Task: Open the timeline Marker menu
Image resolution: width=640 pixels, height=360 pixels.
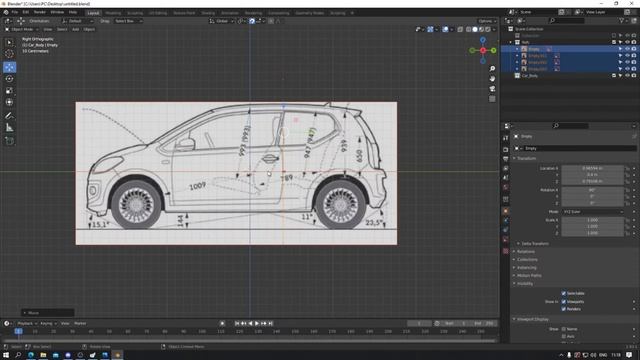Action: (x=80, y=323)
